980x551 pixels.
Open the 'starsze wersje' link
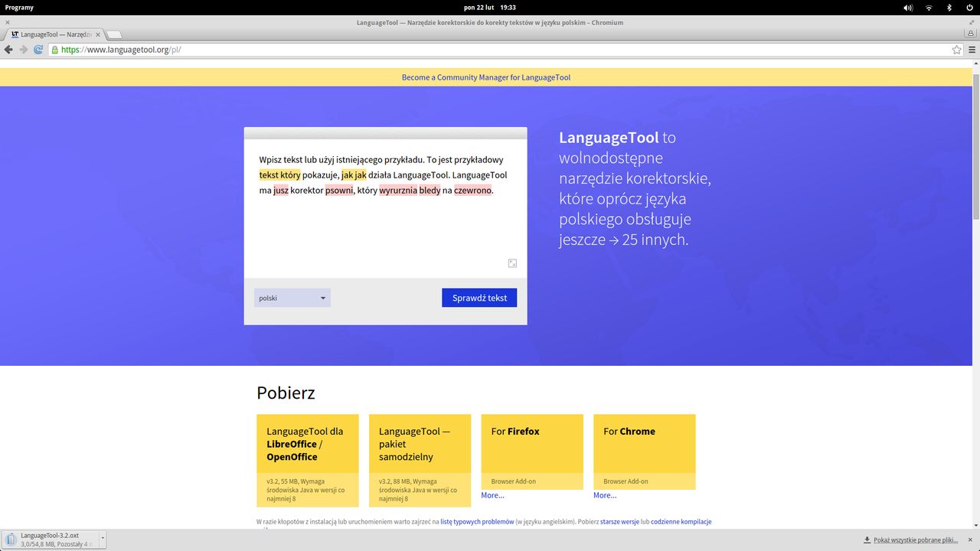pyautogui.click(x=621, y=522)
